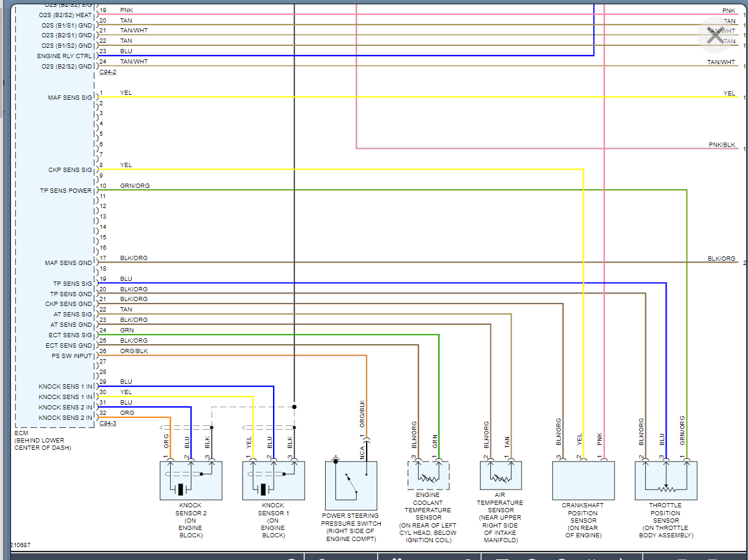Click the MAF SENS SIG pin label
The image size is (748, 560).
[70, 98]
